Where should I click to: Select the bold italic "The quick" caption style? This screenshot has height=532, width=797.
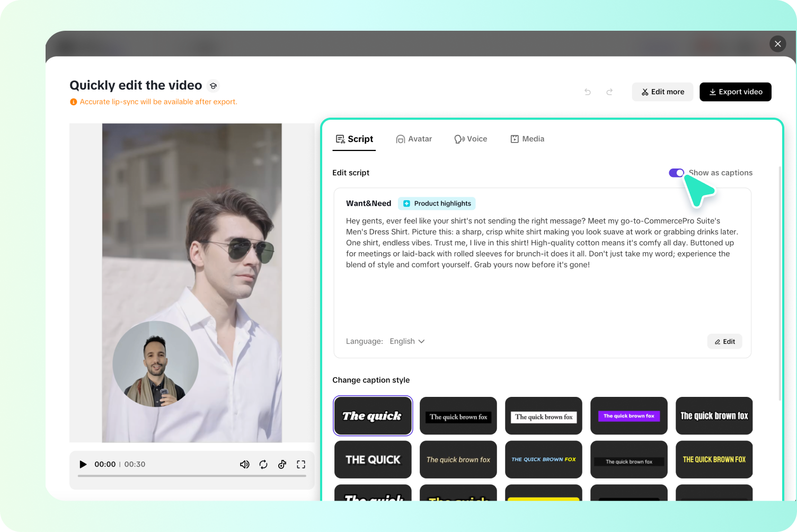pos(373,416)
